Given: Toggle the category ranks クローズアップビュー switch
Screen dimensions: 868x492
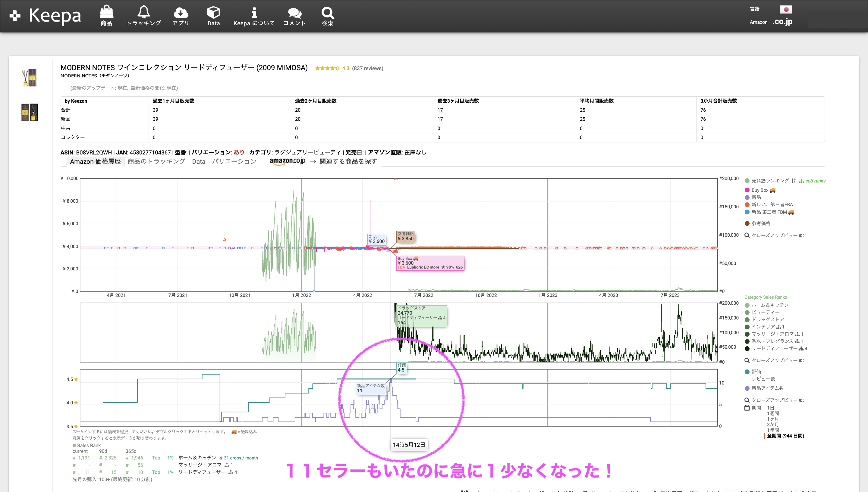Looking at the screenshot, I should coord(801,360).
